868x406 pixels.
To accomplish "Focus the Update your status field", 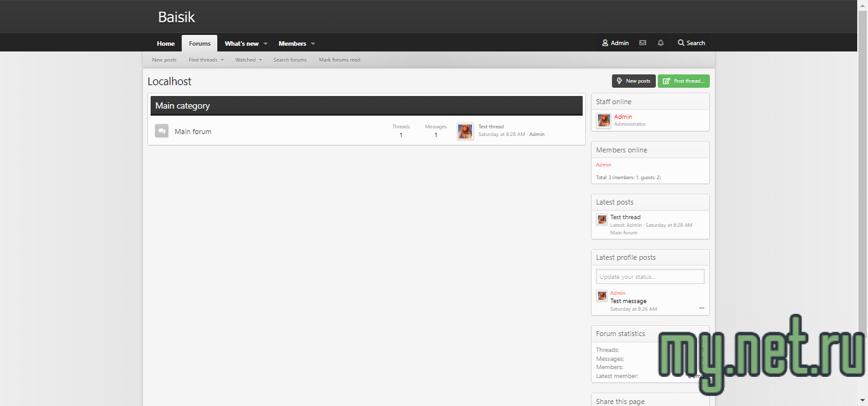I will click(x=650, y=276).
